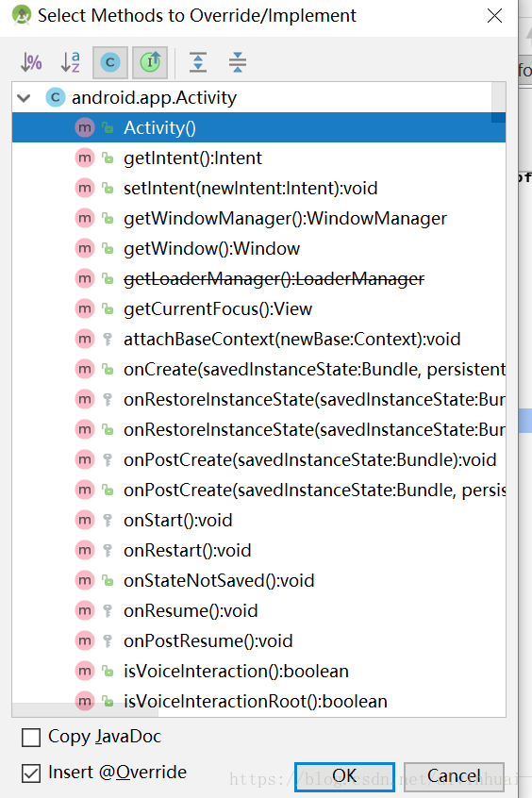
Task: Click the method icon beside onRestart()
Action: point(85,550)
